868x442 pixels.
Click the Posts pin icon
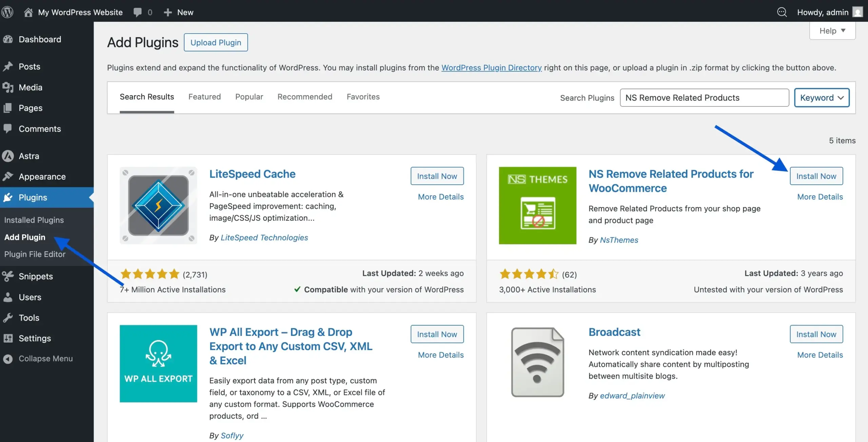[x=8, y=66]
